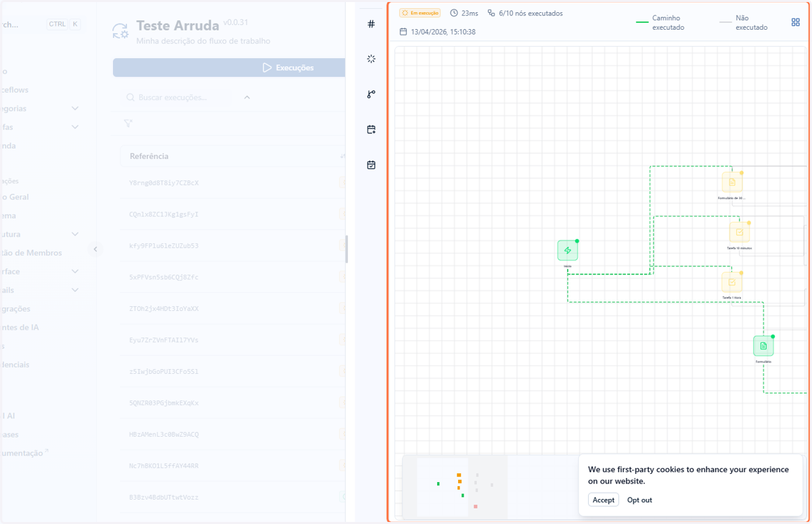Open the sidebar entry ending 'o Geral'
This screenshot has width=812, height=524.
[14, 197]
